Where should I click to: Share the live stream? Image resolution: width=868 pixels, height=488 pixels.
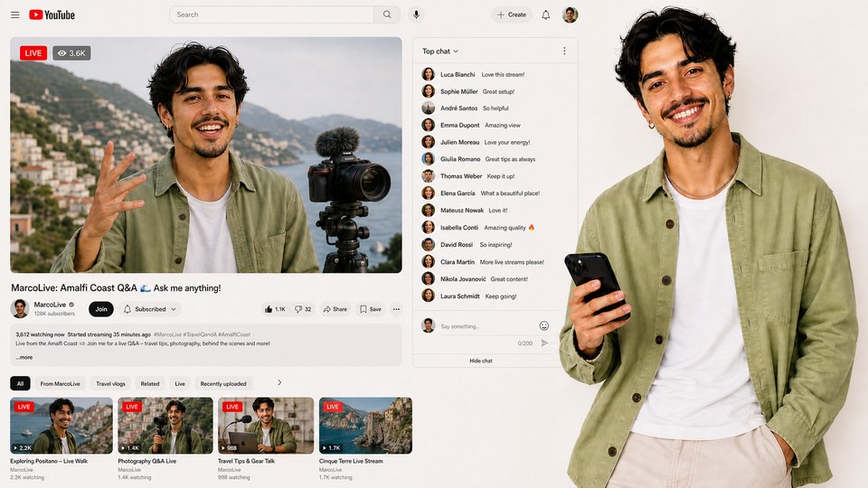pos(335,309)
